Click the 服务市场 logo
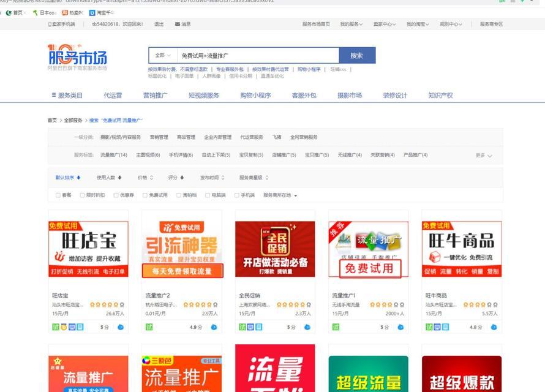 [x=77, y=58]
